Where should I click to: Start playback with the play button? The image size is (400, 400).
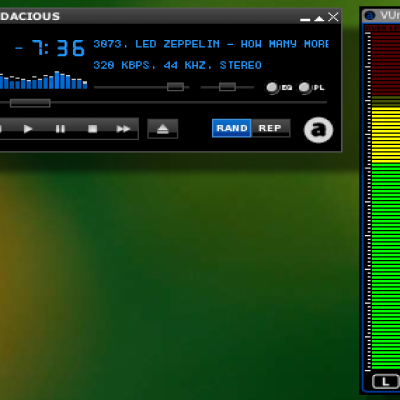pos(28,129)
